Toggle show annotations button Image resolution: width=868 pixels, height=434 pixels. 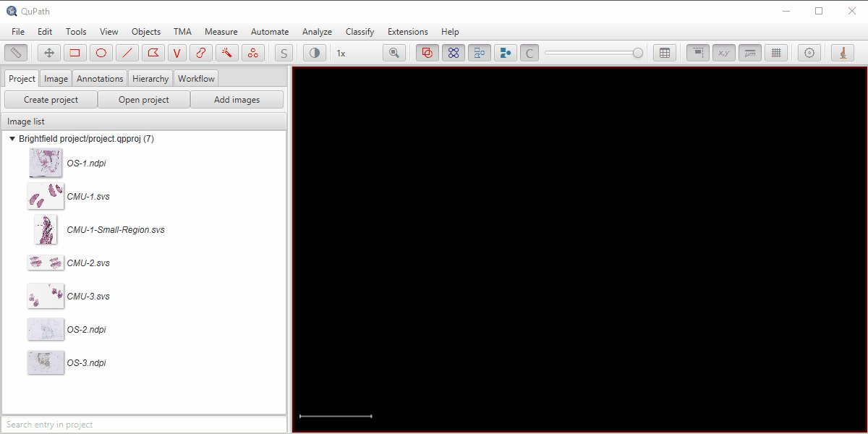427,53
